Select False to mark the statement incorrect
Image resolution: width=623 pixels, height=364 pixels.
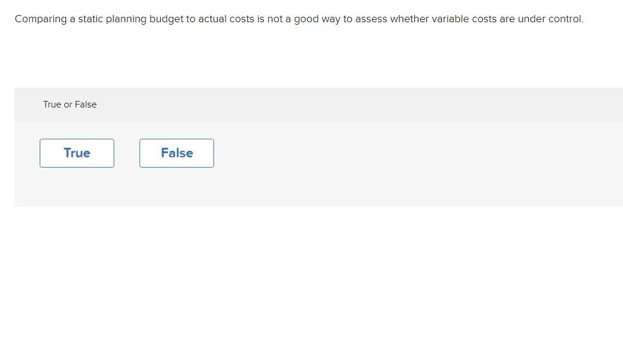tap(176, 153)
